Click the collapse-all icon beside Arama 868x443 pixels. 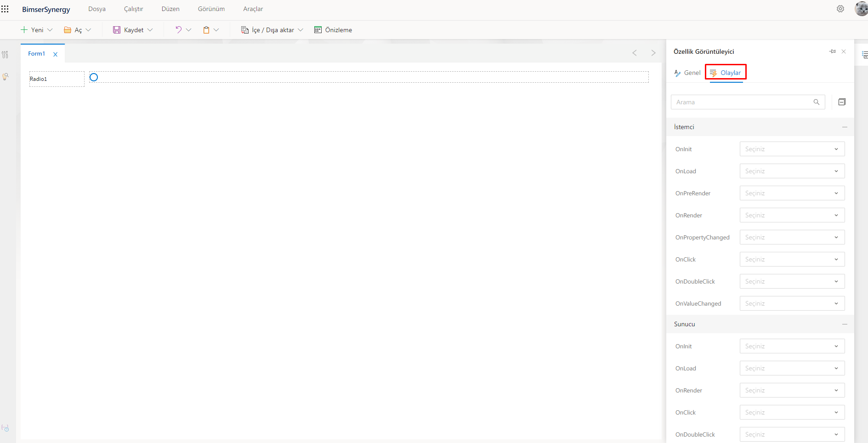point(842,102)
